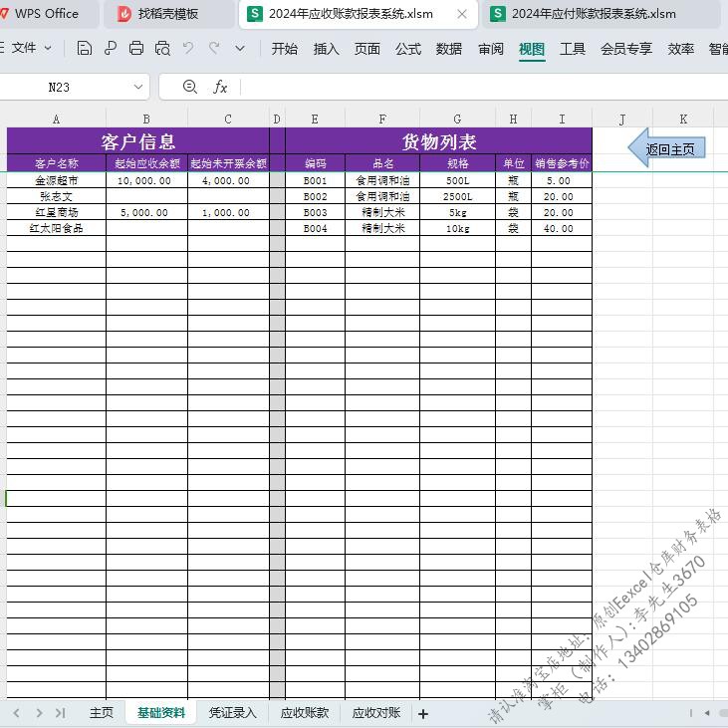Click the zoom magnifier icon beside formula bar

[190, 87]
